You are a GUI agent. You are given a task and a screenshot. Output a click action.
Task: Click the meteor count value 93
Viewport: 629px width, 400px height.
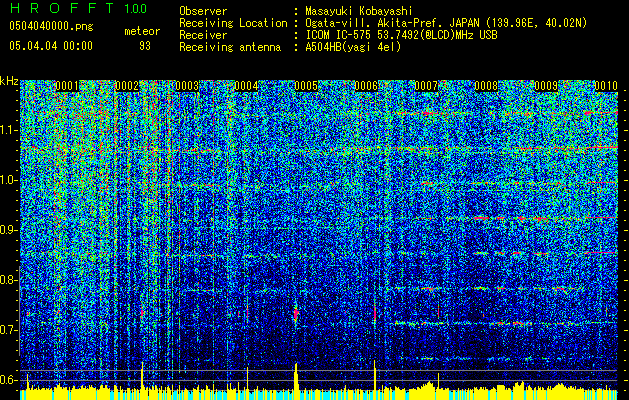(145, 46)
